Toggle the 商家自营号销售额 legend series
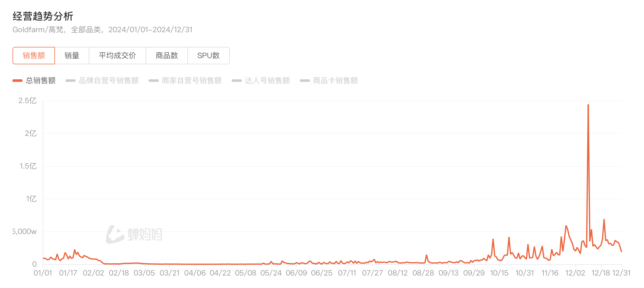 pos(191,81)
